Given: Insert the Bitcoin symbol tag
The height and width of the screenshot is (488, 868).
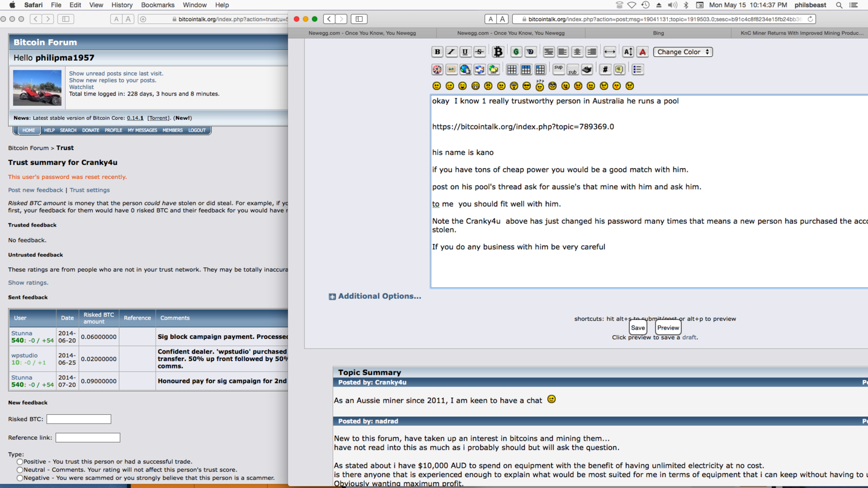Looking at the screenshot, I should click(498, 52).
